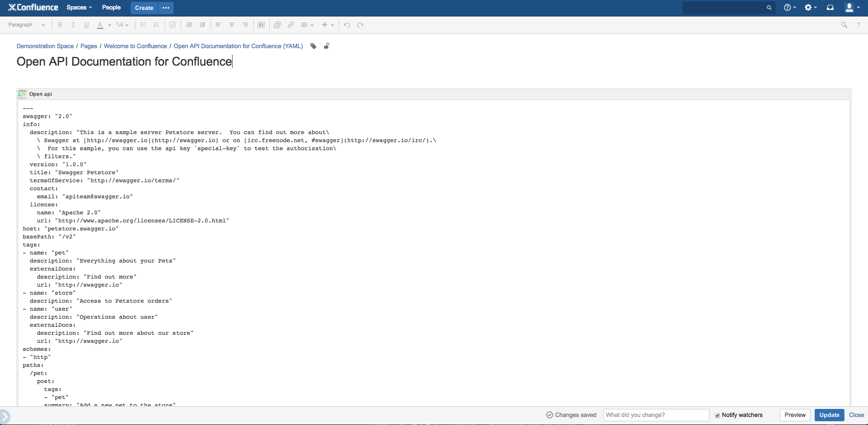Click the 'host: "petstore.swagger.io"' line
Viewport: 868px width, 425px height.
coord(71,229)
